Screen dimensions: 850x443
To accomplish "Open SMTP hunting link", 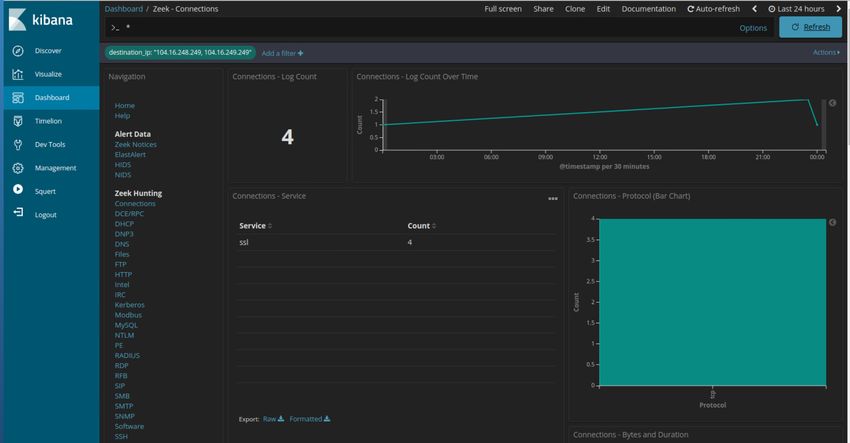I will coord(124,406).
